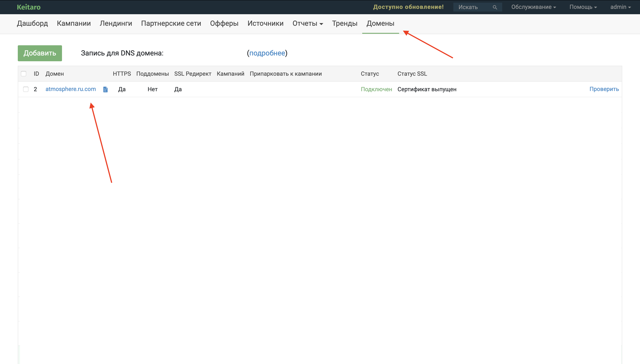This screenshot has width=640, height=364.
Task: Open the Партнерские сети tab
Action: (x=171, y=24)
